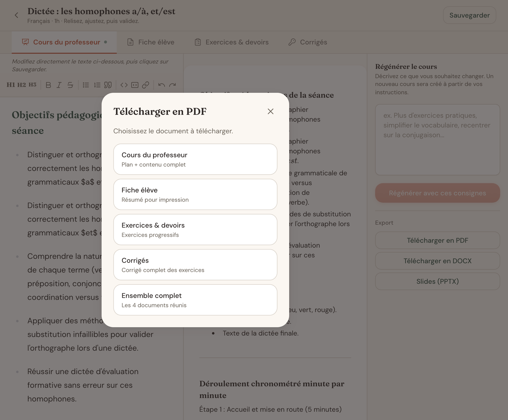Select Cours du professeur document option
The width and height of the screenshot is (508, 420).
coord(195,159)
